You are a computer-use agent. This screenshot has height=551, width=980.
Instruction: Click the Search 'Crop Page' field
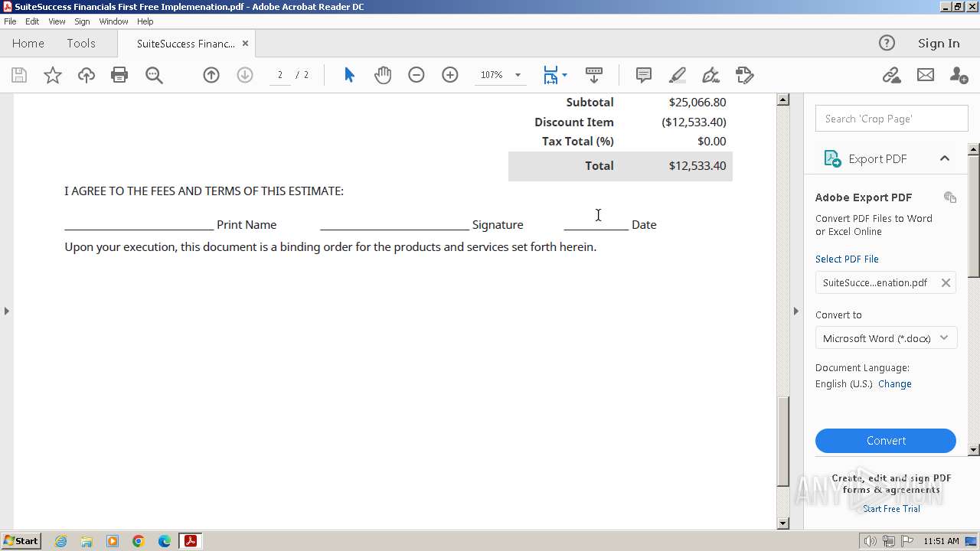[891, 119]
